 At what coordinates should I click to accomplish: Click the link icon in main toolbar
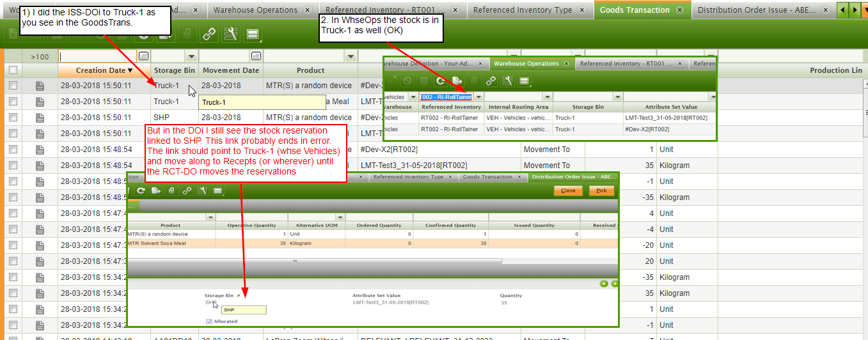tap(209, 35)
